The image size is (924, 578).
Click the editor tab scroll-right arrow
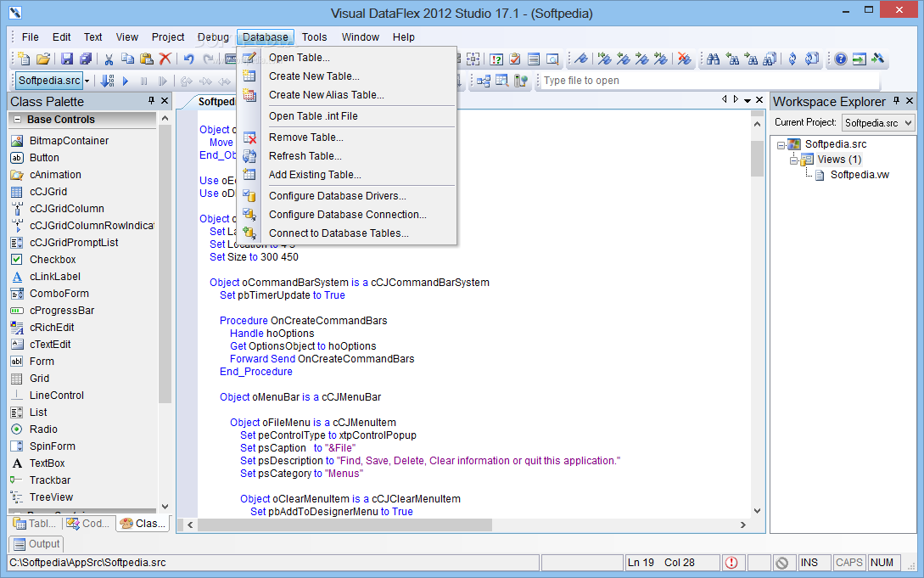pyautogui.click(x=736, y=99)
